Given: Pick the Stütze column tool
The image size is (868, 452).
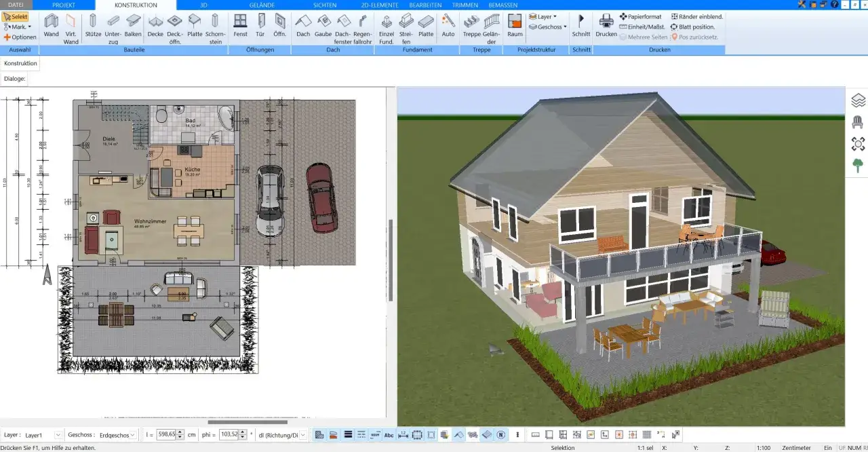Looking at the screenshot, I should tap(93, 26).
